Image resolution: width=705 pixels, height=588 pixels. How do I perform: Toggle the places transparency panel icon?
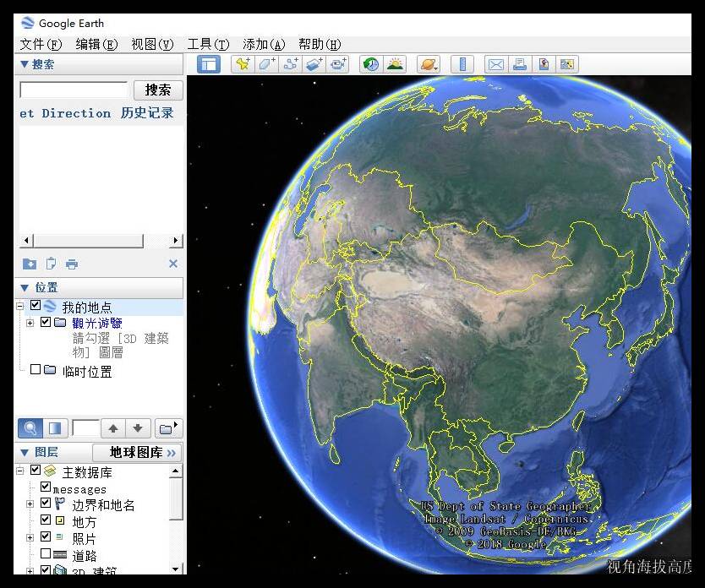point(55,428)
